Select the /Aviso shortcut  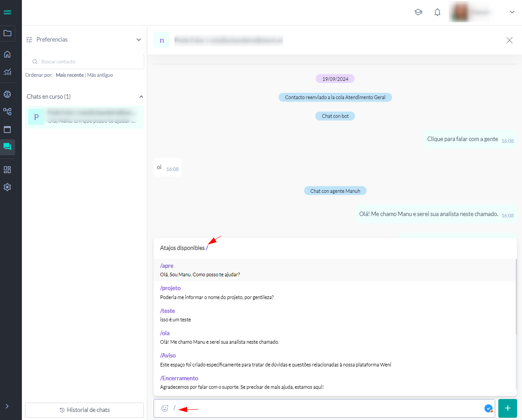click(x=335, y=360)
